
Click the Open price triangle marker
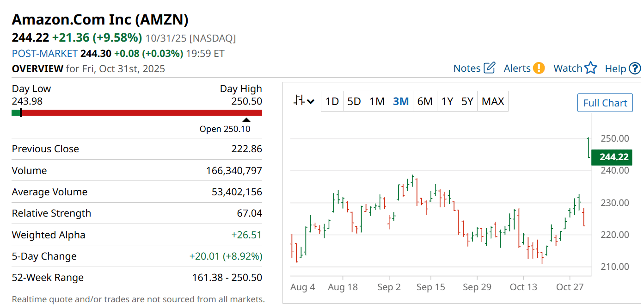click(x=246, y=120)
